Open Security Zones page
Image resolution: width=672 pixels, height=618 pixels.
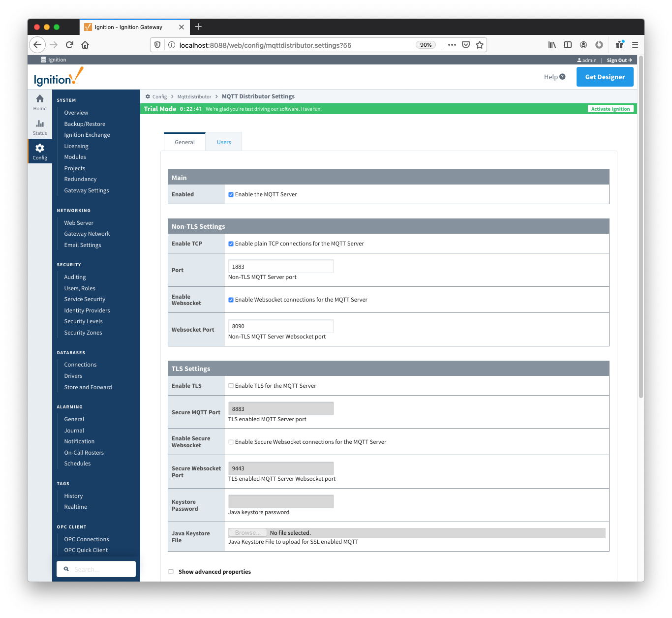point(83,333)
